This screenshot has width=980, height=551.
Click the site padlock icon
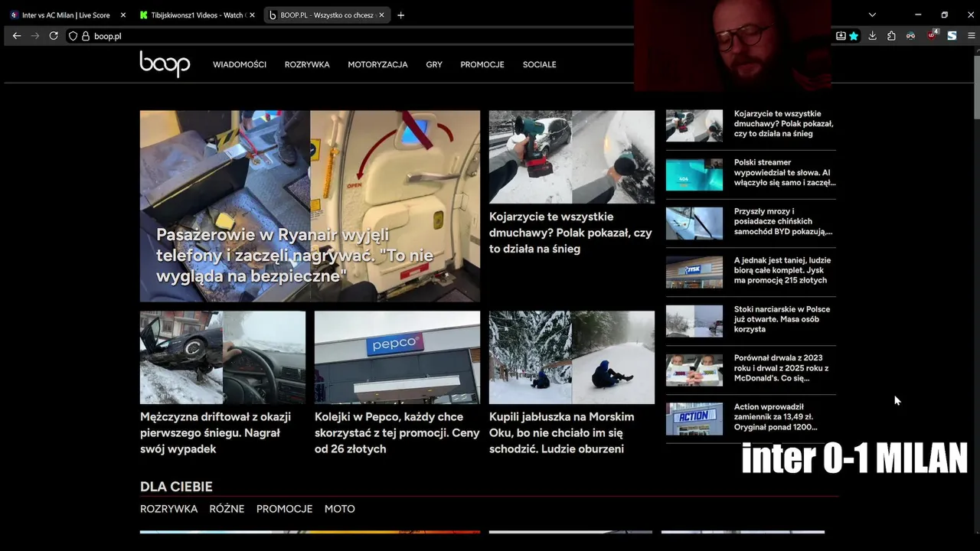86,36
